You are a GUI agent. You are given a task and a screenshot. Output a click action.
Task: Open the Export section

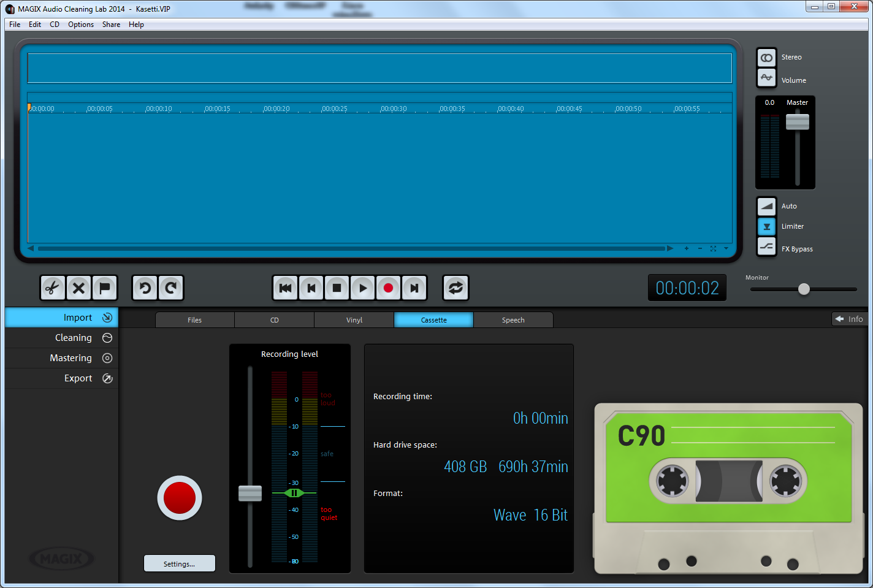coord(61,378)
